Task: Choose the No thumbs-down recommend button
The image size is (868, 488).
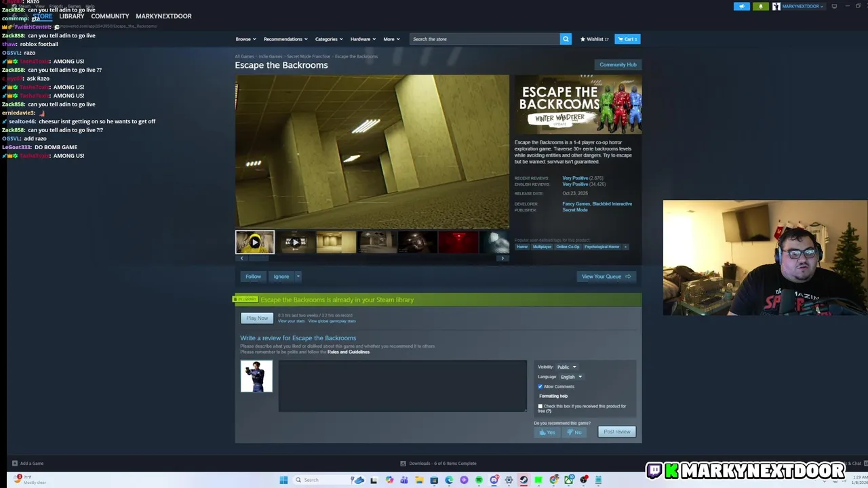Action: 574,432
